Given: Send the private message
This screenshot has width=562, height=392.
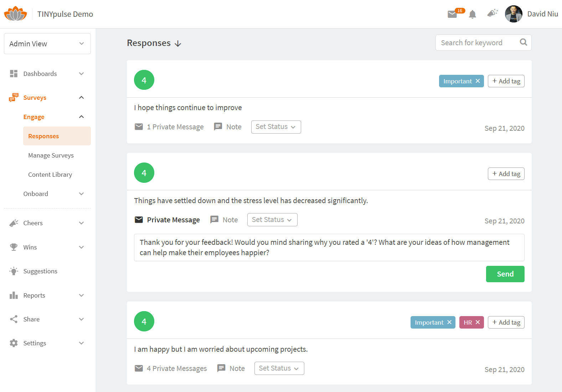Looking at the screenshot, I should click(x=505, y=274).
